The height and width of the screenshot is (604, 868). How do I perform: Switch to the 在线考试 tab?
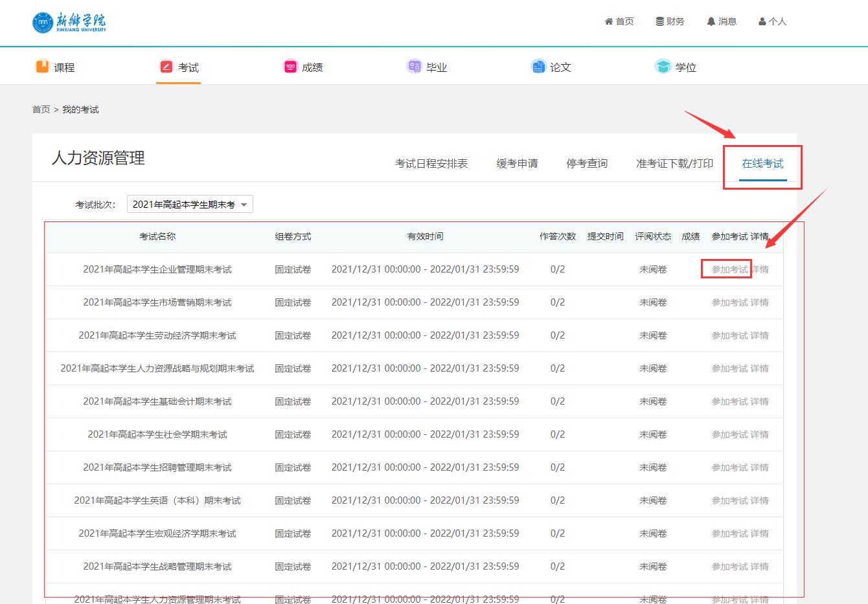[x=762, y=164]
